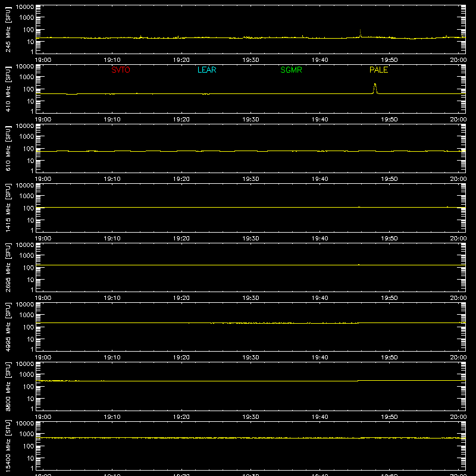Click the 10 y-axis label of the 4995 MHz plot

coord(31,339)
